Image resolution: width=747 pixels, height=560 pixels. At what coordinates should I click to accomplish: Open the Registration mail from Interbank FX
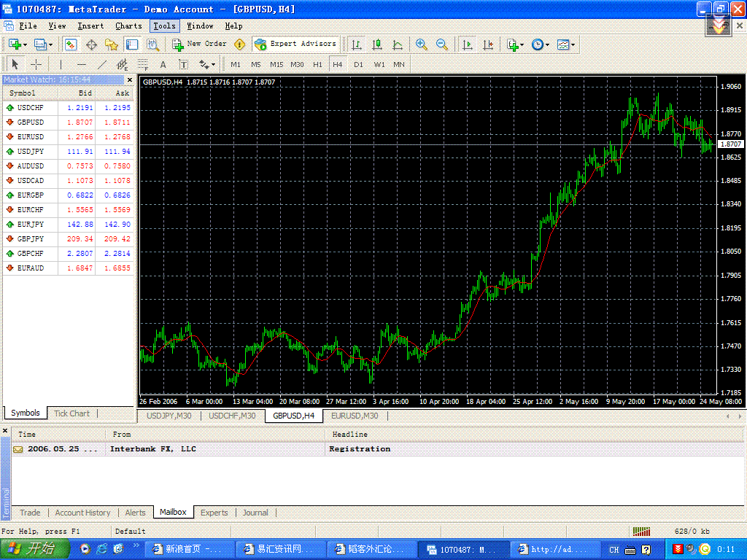[x=379, y=449]
